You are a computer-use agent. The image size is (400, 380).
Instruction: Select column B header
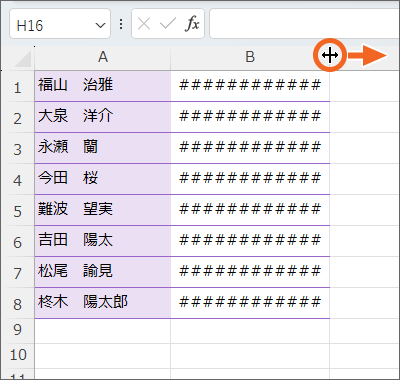[250, 57]
